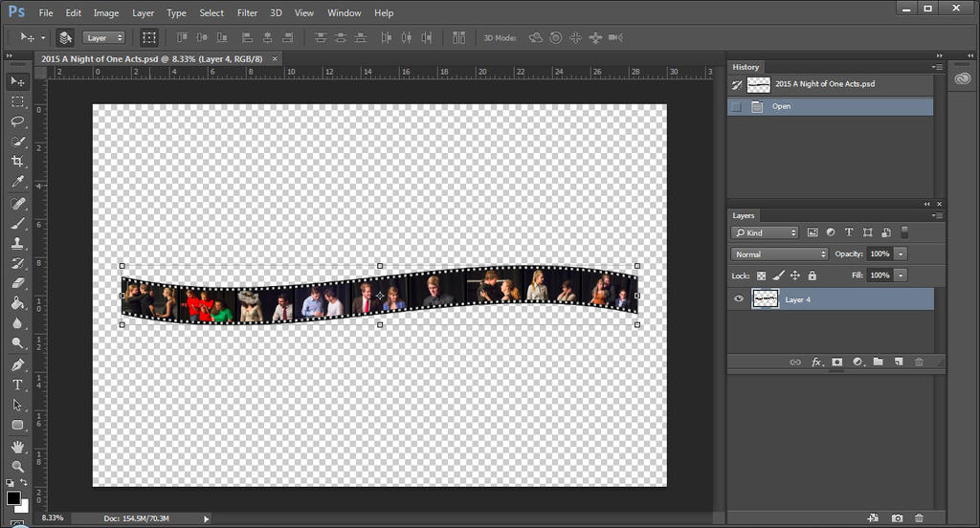
Task: Toggle the layer filter on/off switch
Action: [x=905, y=232]
